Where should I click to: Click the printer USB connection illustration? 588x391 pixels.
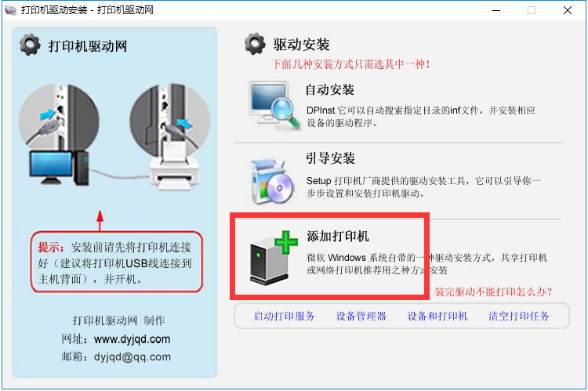[x=171, y=137]
